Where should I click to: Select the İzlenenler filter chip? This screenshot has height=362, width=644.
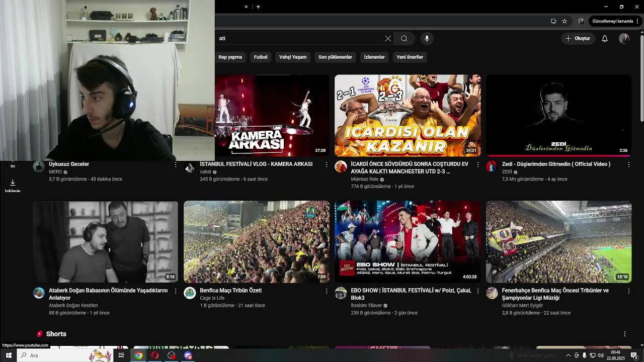point(374,57)
